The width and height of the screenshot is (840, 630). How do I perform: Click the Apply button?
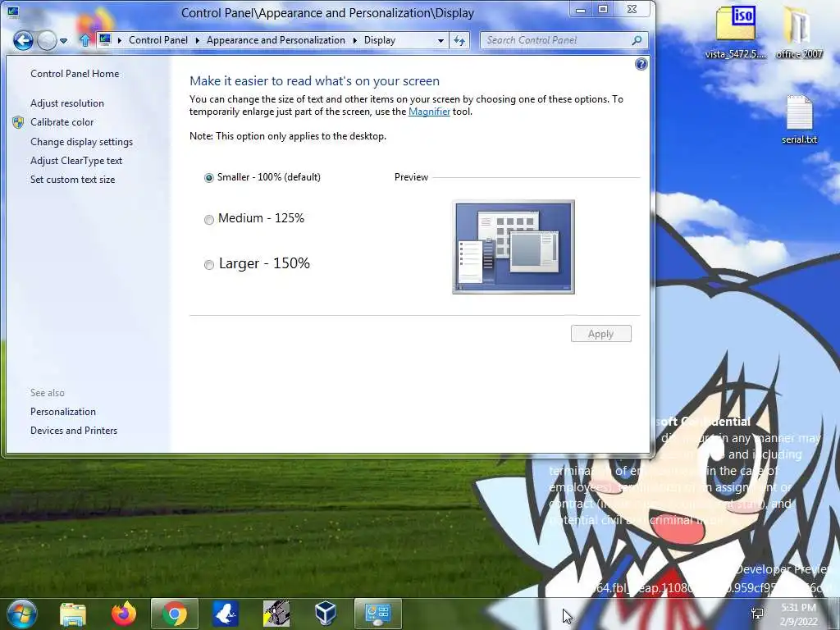601,334
